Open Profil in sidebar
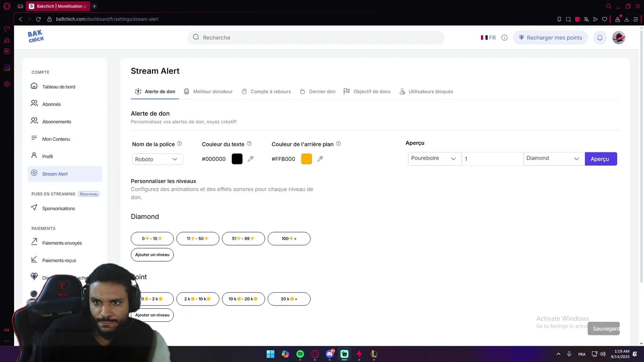This screenshot has height=362, width=644. click(65, 156)
